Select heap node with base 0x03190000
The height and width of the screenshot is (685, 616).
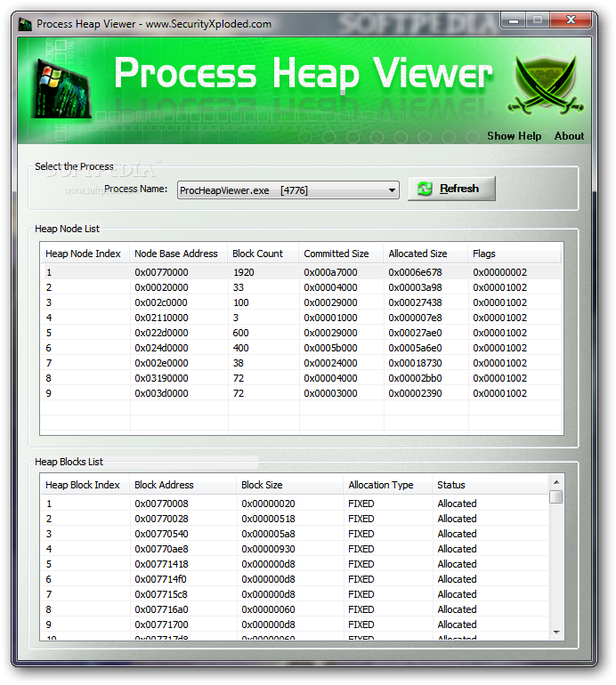click(x=301, y=378)
